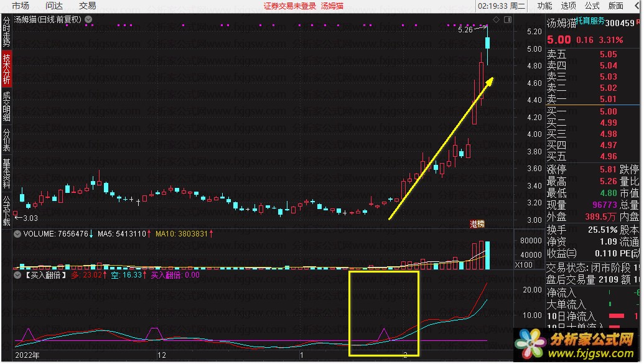644x364 pixels.
Task: Click the 汤姆猫 title text in top bar
Action: click(332, 6)
